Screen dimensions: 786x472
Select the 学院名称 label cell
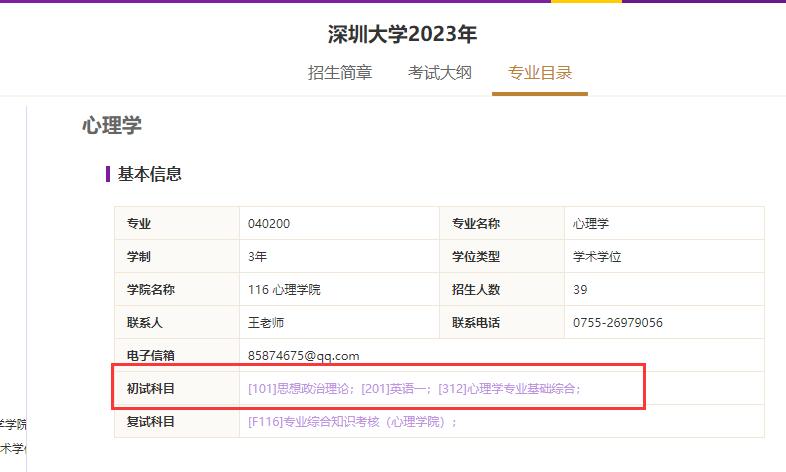click(x=177, y=289)
